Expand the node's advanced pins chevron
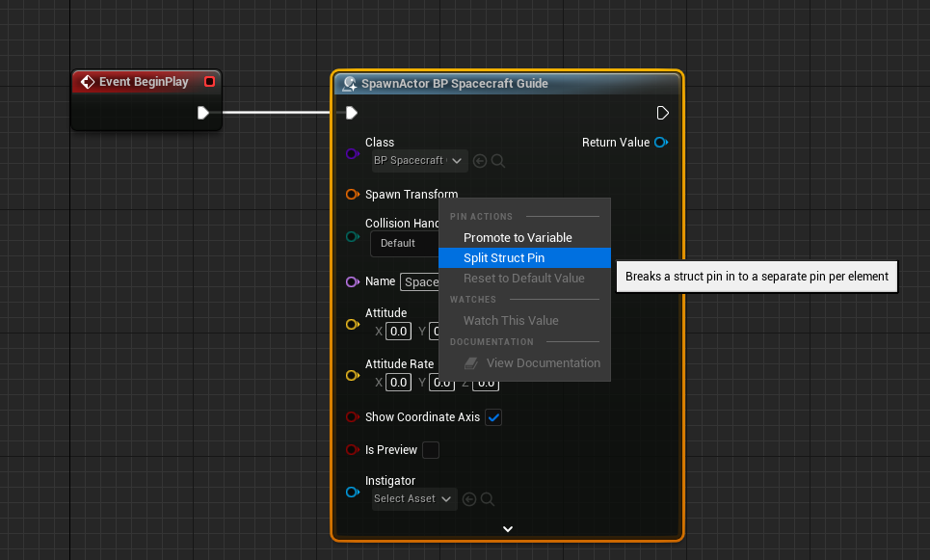930x560 pixels. coord(508,528)
